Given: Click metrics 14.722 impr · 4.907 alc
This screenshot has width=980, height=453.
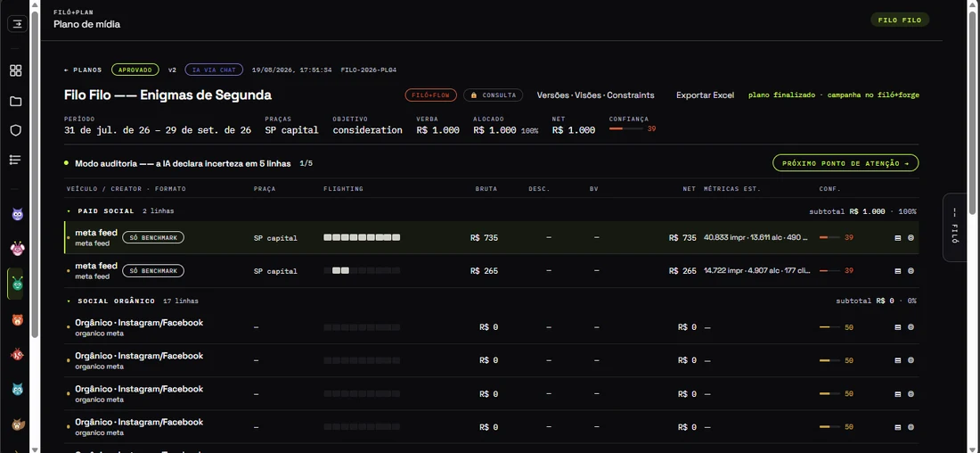Looking at the screenshot, I should tap(755, 271).
